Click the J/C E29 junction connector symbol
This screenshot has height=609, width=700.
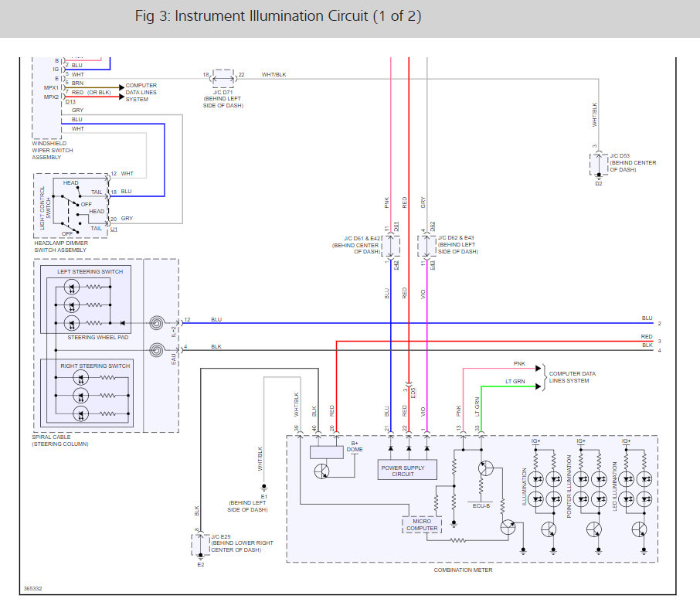click(200, 545)
